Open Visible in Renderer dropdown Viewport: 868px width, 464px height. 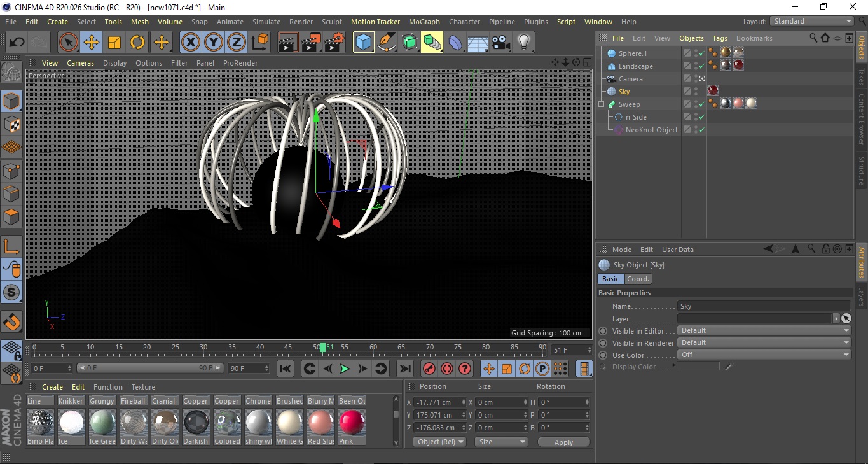(764, 343)
